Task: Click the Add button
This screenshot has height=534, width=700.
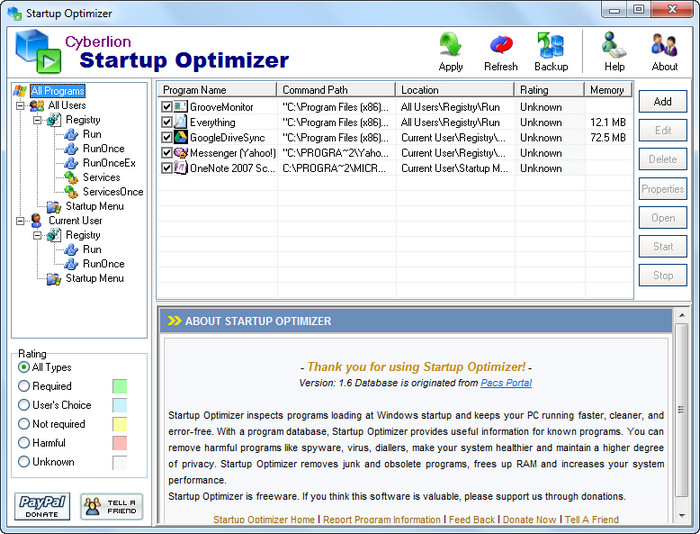Action: [662, 101]
